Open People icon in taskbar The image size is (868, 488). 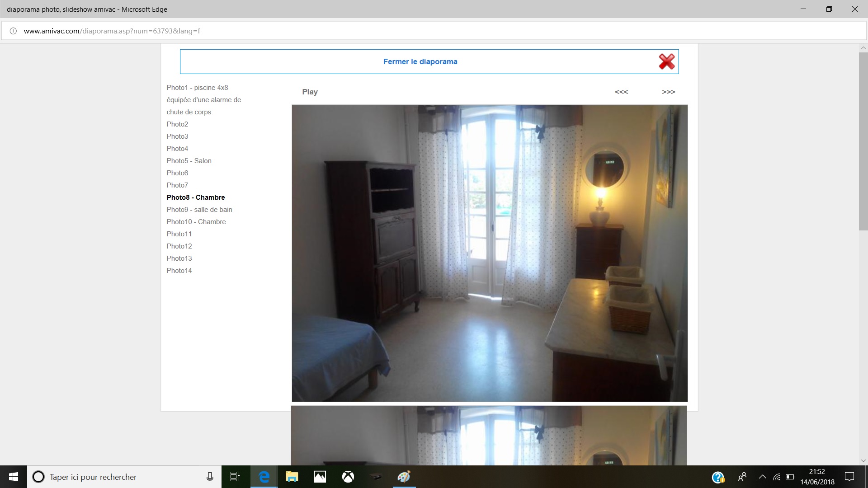(x=742, y=477)
